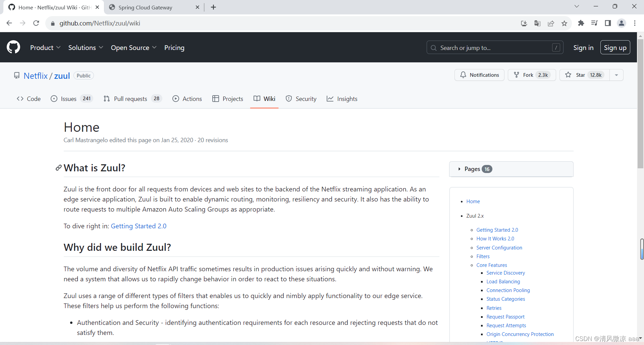Open the zuul repository link
Screen dimensions: 644x345
point(62,76)
